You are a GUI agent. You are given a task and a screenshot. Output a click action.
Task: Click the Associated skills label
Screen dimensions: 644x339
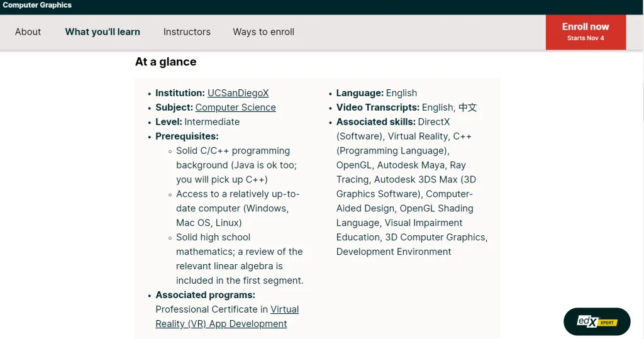(x=375, y=122)
